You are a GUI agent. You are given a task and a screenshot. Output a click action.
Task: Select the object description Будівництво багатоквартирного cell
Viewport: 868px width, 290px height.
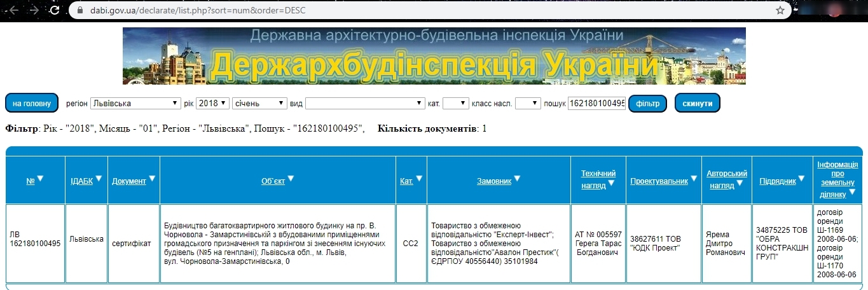click(277, 243)
